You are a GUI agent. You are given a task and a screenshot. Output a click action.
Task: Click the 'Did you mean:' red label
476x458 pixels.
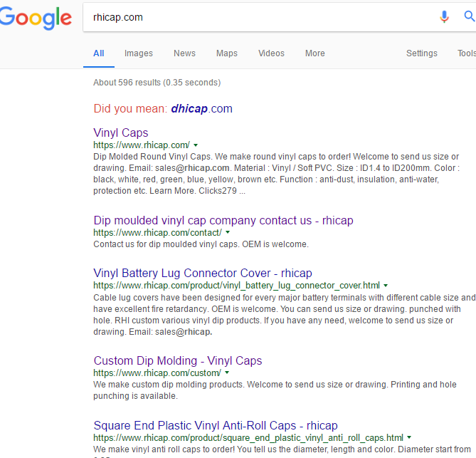tap(130, 109)
